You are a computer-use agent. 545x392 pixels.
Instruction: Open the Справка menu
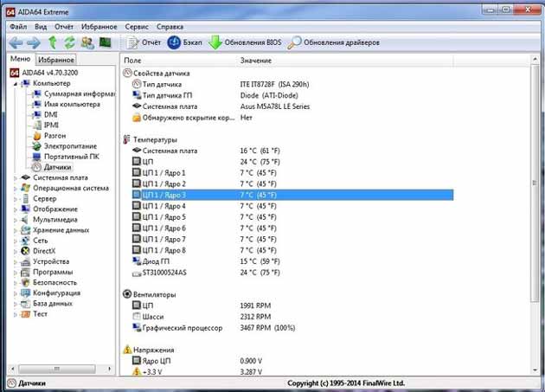click(170, 27)
